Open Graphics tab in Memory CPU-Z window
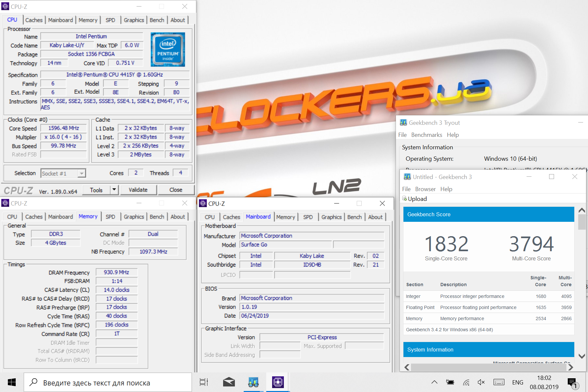Screen dimensions: 588x392 click(x=134, y=217)
